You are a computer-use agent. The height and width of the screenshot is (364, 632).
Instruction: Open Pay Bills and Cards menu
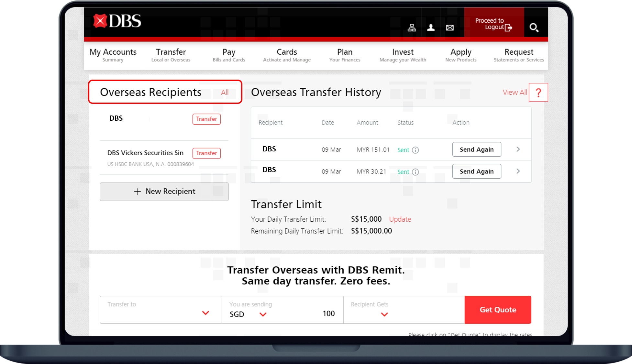(229, 55)
